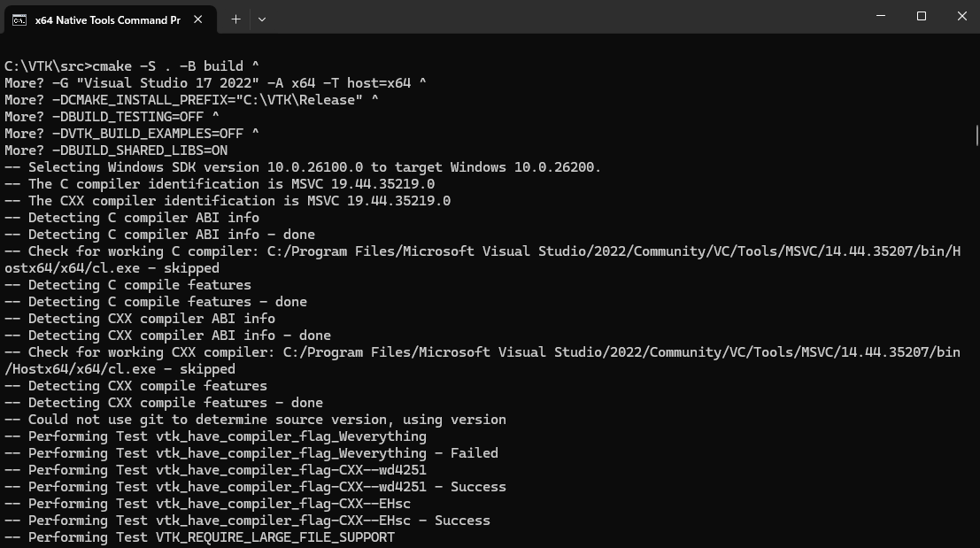Click the Selecting Windows SDK version line
Image resolution: width=980 pixels, height=548 pixels.
pyautogui.click(x=303, y=167)
